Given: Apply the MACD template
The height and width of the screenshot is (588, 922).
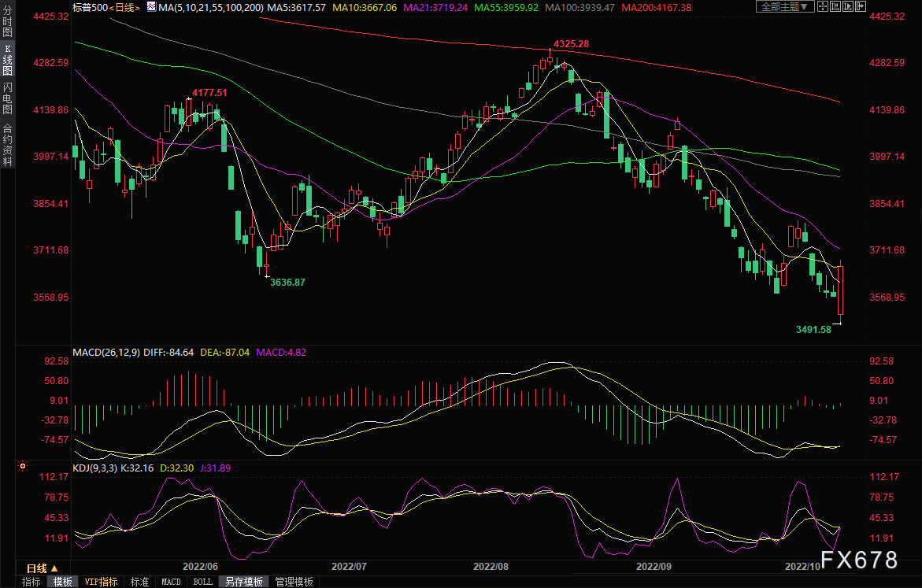Looking at the screenshot, I should [171, 582].
